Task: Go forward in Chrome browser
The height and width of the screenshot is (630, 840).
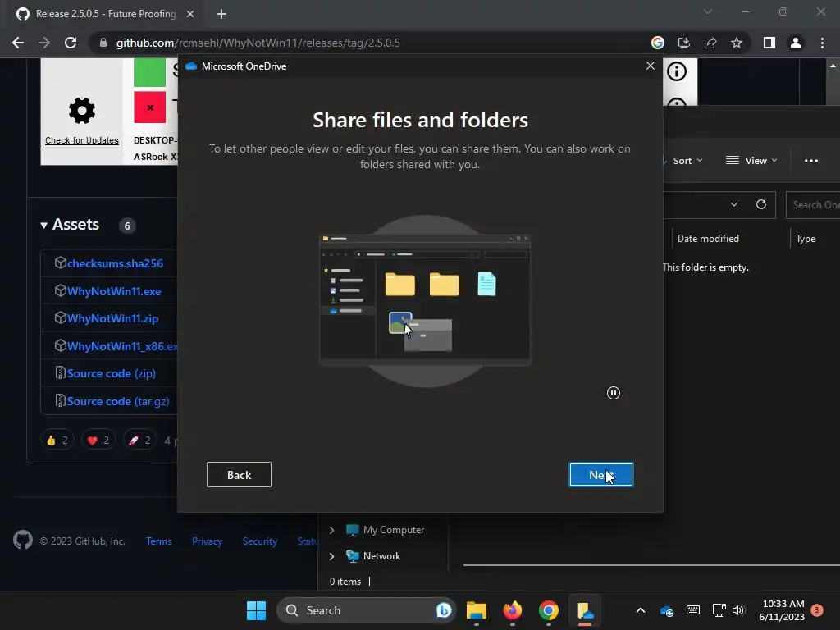Action: [44, 43]
